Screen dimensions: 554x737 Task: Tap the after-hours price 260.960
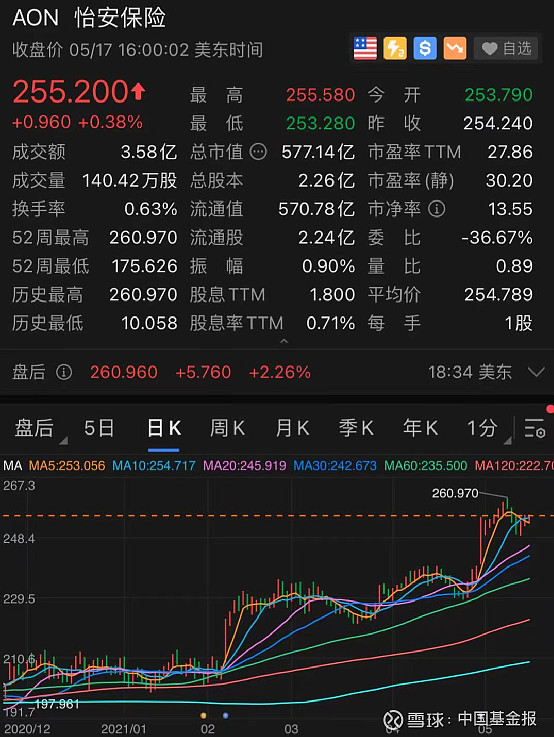point(124,372)
